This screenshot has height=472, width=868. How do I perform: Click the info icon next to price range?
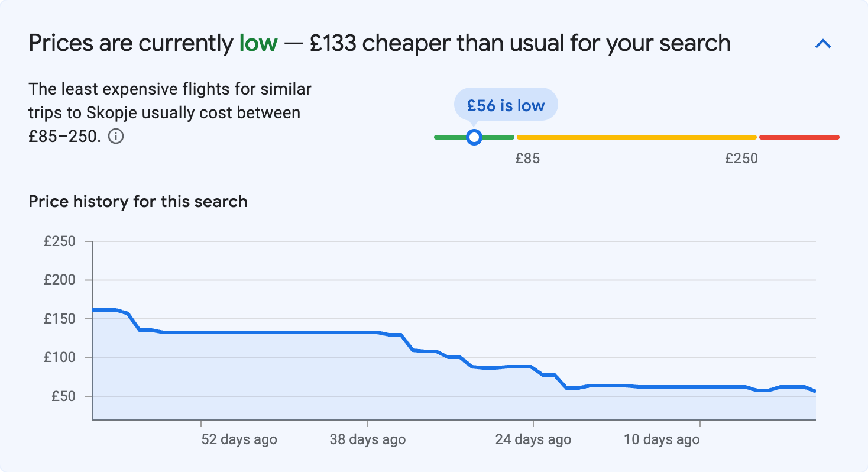pos(116,136)
